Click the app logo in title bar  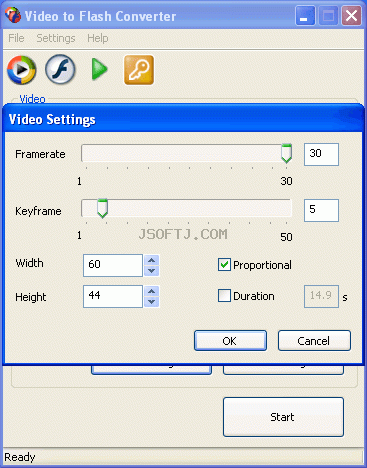[x=13, y=15]
